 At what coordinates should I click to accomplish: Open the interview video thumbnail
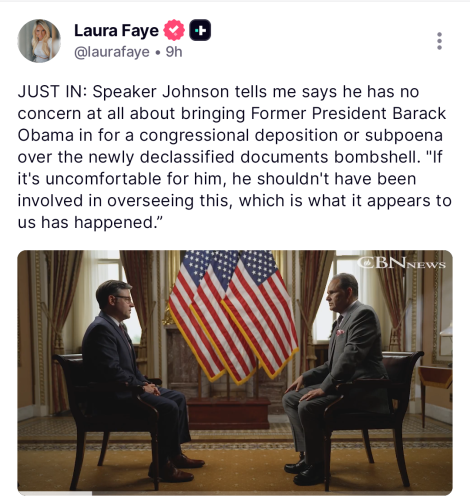(x=235, y=373)
